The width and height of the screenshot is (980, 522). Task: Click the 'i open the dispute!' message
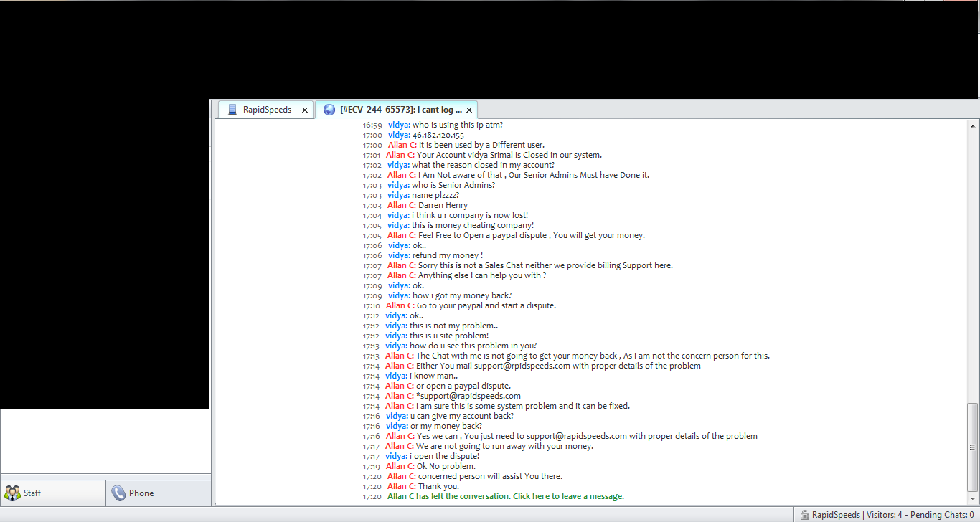(x=444, y=456)
